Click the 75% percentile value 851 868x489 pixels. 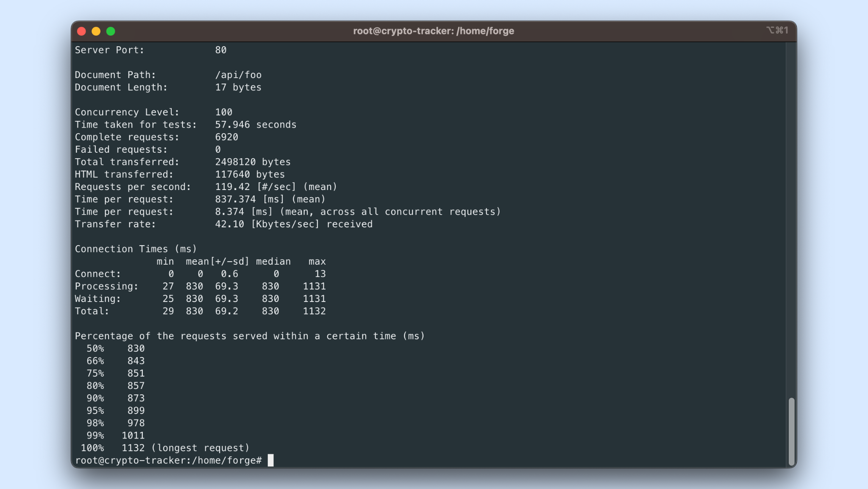click(x=136, y=374)
